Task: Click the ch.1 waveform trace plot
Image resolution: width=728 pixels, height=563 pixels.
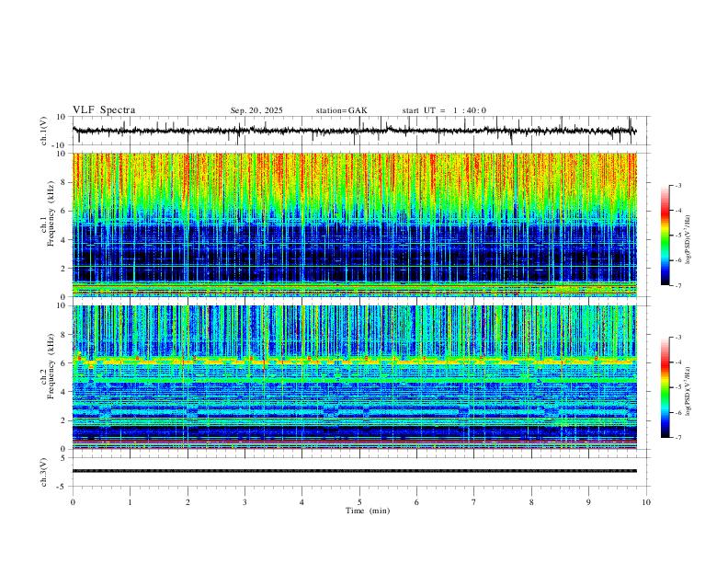Action: point(354,131)
